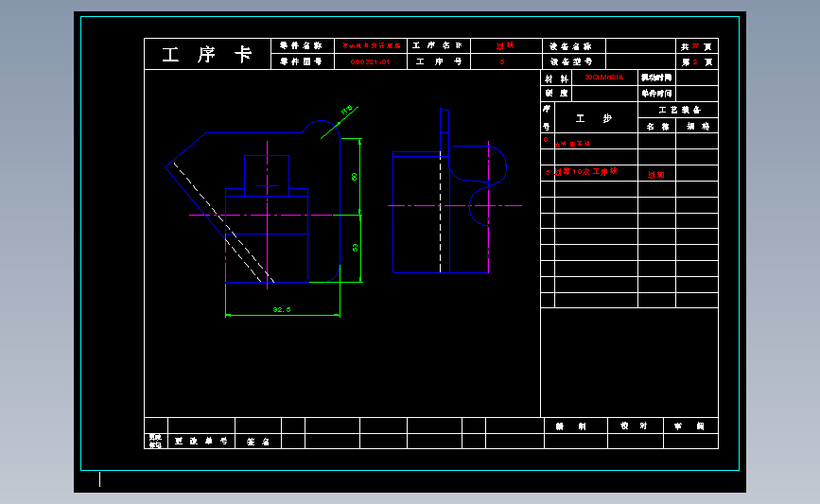Click the current page cell reading 第2页
The width and height of the screenshot is (820, 504).
point(697,61)
